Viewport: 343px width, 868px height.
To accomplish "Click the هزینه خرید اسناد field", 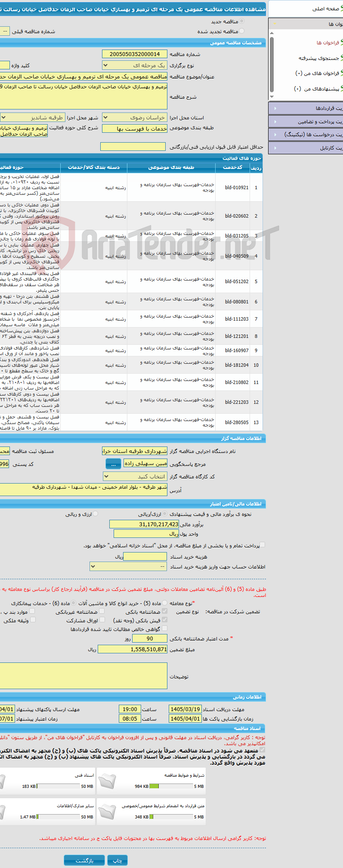I will tap(145, 556).
